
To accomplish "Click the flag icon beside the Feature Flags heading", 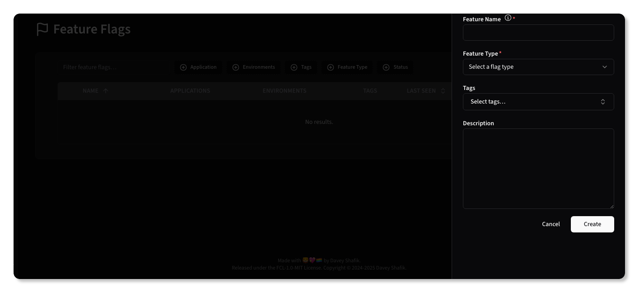I will tap(42, 29).
